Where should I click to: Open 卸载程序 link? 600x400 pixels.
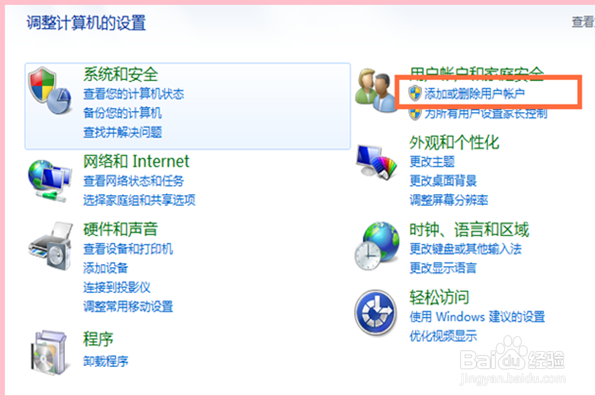click(106, 361)
